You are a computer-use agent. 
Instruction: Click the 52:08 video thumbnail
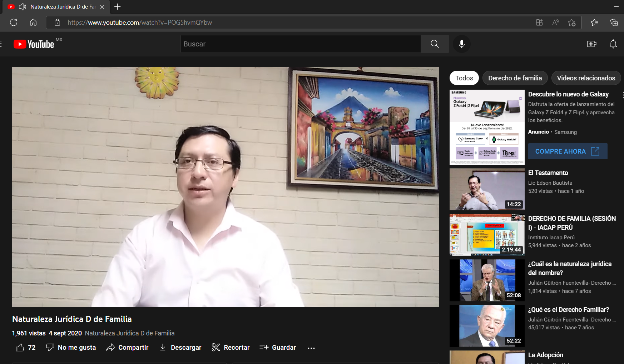coord(487,280)
